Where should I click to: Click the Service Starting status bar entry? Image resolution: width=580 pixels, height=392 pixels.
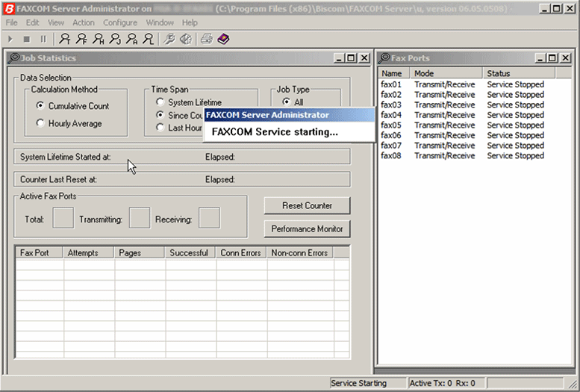tap(368, 383)
